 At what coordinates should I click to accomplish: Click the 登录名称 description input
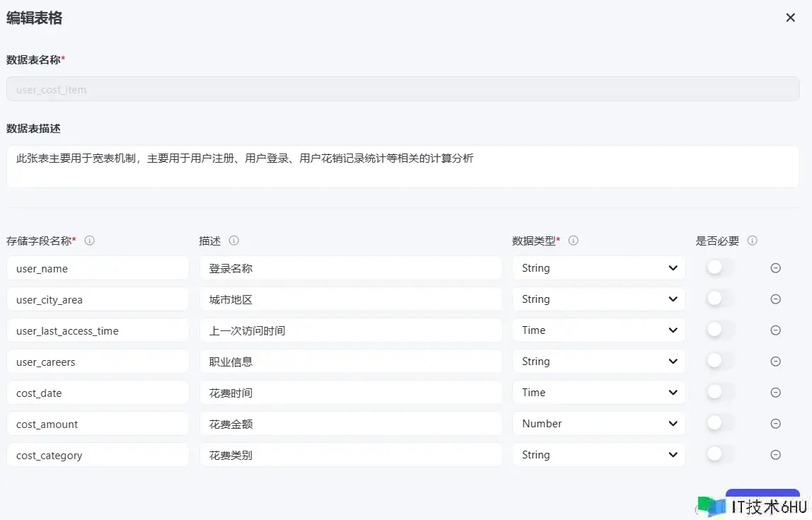pyautogui.click(x=351, y=268)
